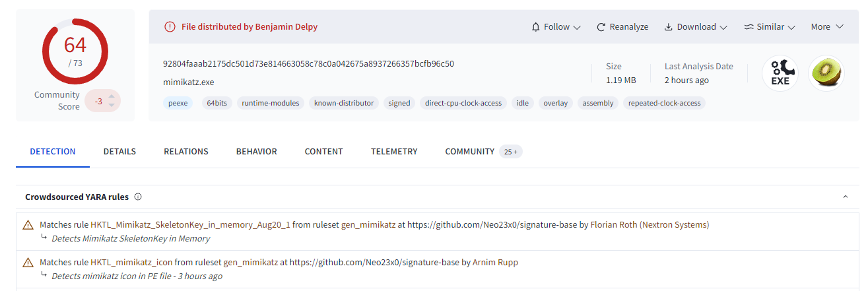This screenshot has width=868, height=291.
Task: Click the direct-cpu-clock-access tag
Action: (x=463, y=103)
